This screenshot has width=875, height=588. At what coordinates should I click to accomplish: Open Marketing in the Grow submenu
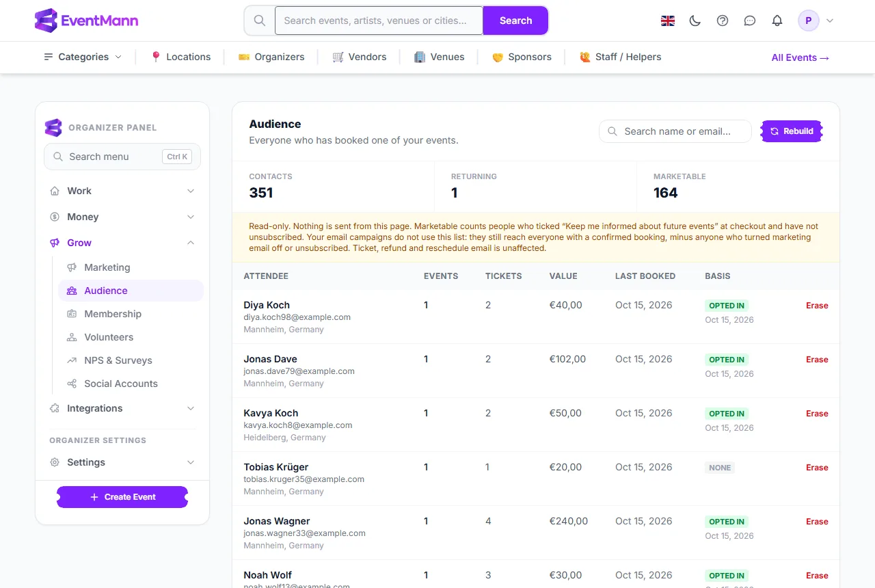coord(131,267)
